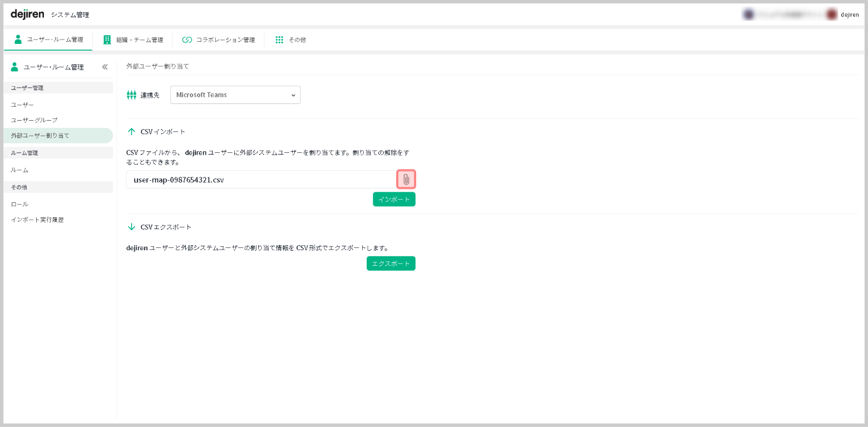The height and width of the screenshot is (427, 868).
Task: Collapse the sidebar with double-chevron icon
Action: point(105,67)
